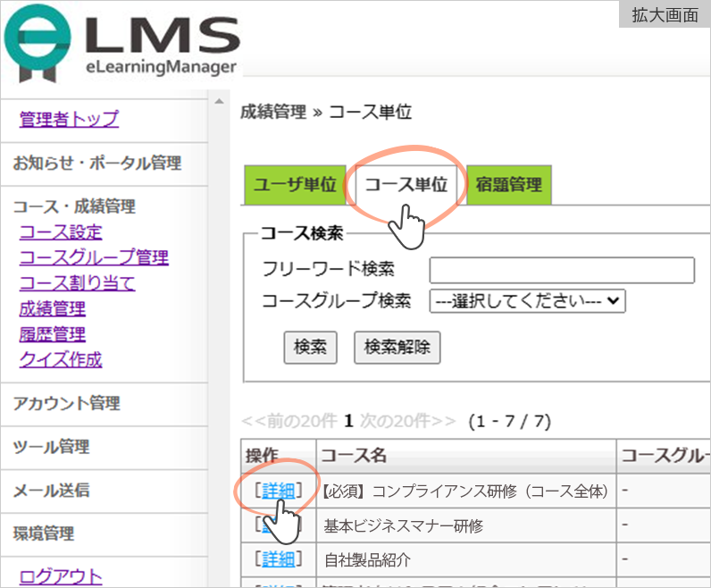Switch to the 宿題管理 tab

coord(509,185)
